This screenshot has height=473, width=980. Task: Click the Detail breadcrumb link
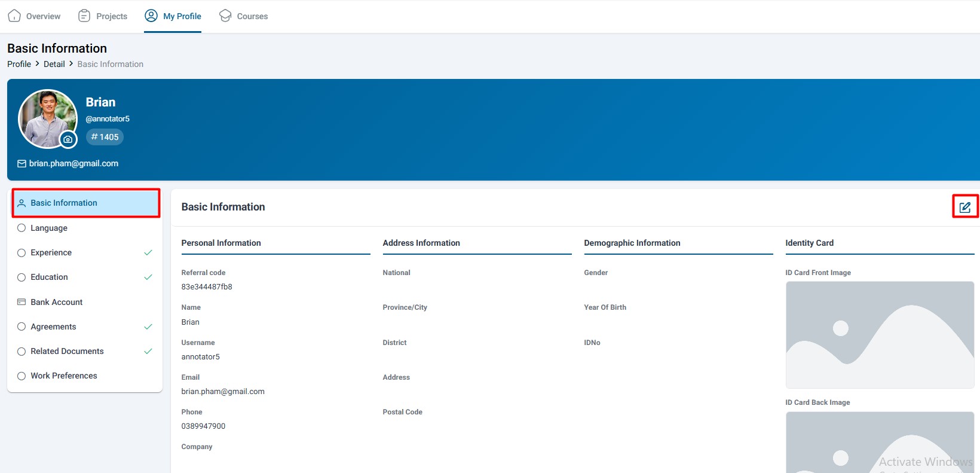click(54, 64)
